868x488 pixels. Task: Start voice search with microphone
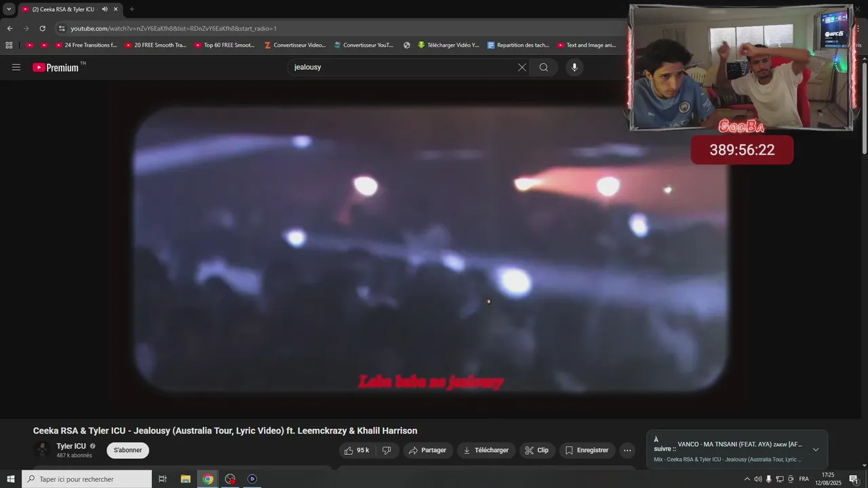tap(574, 67)
